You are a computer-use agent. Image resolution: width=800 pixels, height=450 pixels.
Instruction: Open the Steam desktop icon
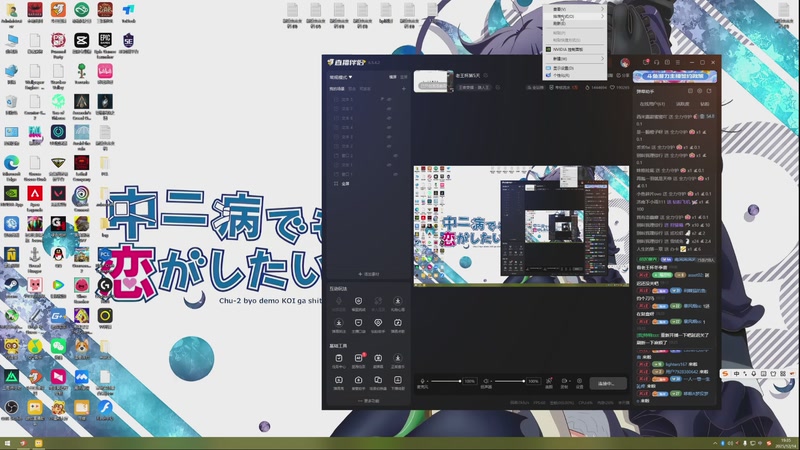pyautogui.click(x=11, y=289)
